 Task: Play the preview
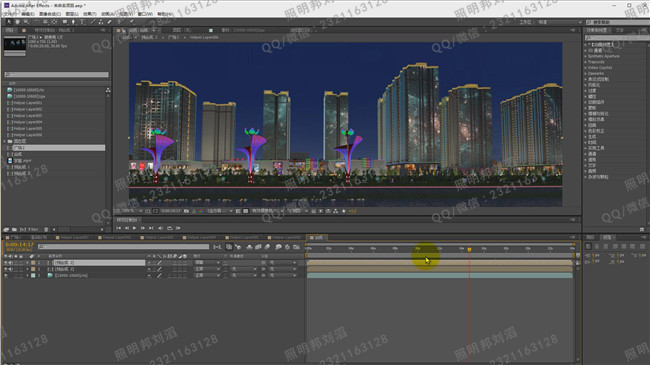134,228
